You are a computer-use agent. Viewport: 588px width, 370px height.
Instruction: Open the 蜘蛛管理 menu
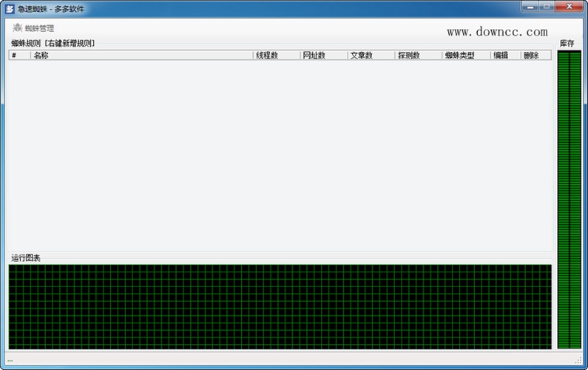click(39, 28)
